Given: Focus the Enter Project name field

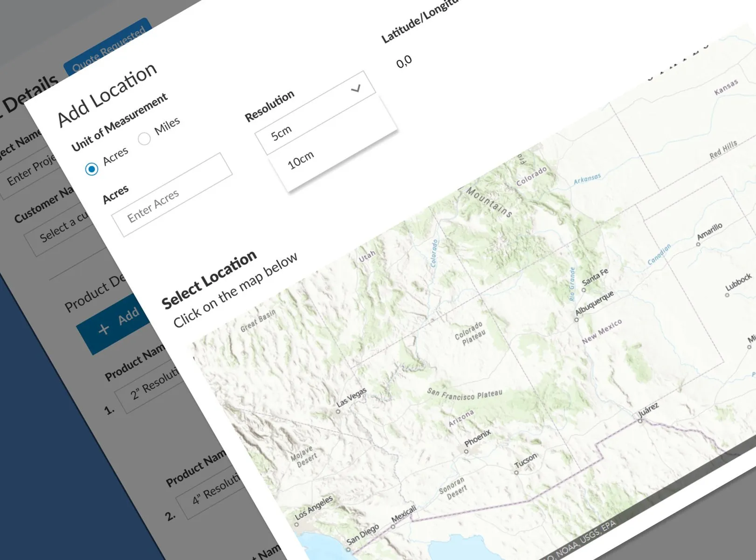Looking at the screenshot, I should (x=30, y=172).
